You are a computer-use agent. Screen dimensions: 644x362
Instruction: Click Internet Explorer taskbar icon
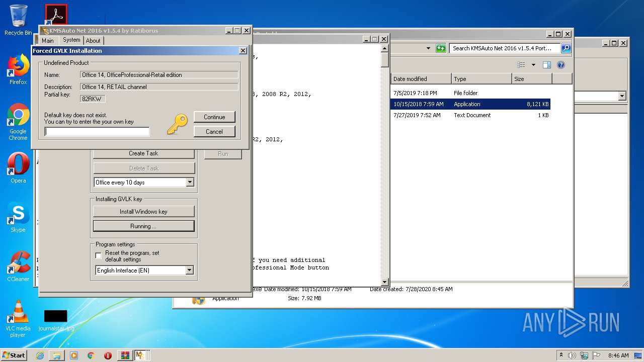pos(40,355)
